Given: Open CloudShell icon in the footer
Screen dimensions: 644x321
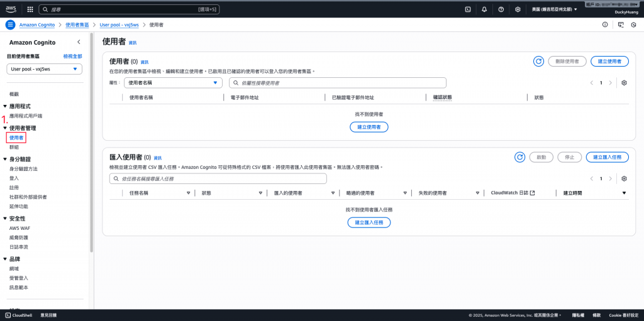Looking at the screenshot, I should coord(8,315).
